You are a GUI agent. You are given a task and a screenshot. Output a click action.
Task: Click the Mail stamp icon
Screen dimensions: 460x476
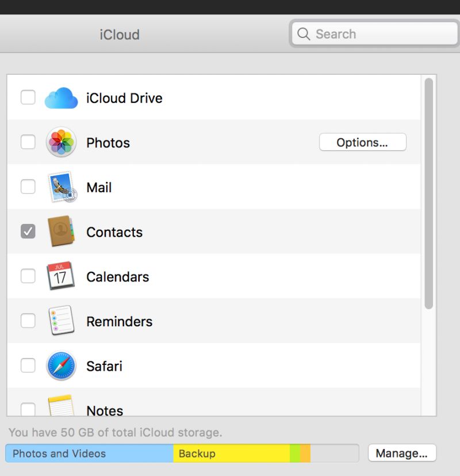click(62, 186)
